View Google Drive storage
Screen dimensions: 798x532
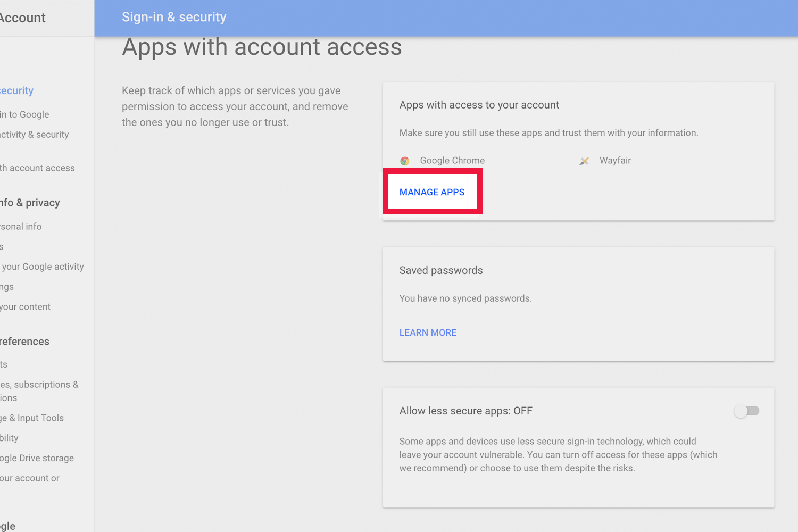coord(37,458)
